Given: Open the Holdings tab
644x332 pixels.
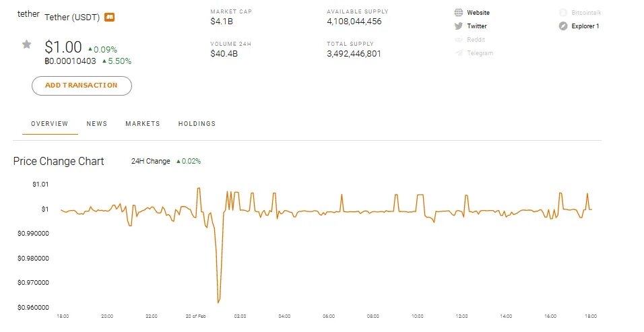Looking at the screenshot, I should (197, 123).
